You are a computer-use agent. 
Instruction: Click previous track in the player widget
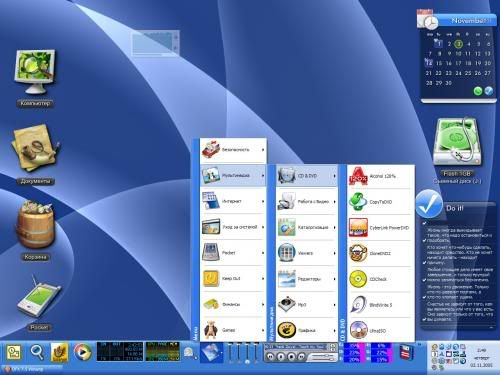[x=271, y=357]
